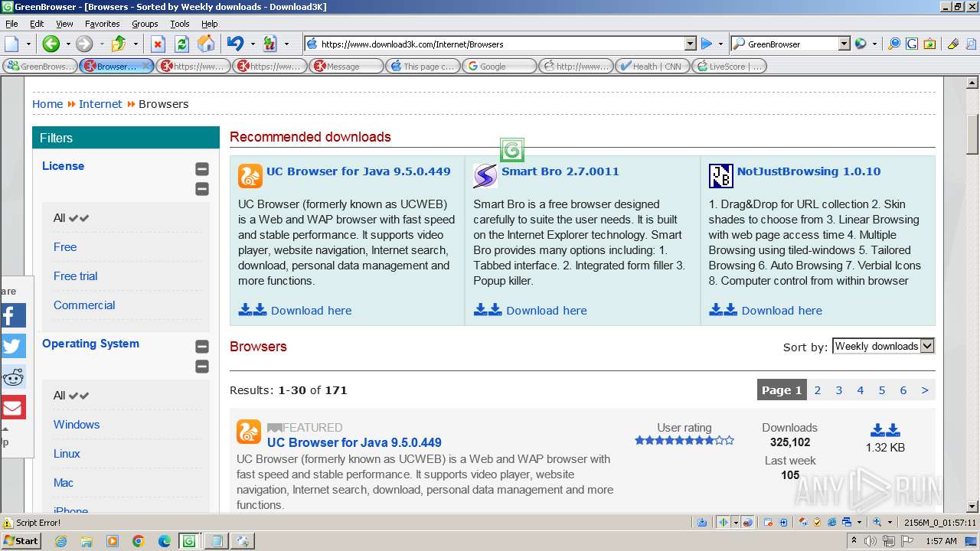Click NotJustBrowsing JB logo icon
This screenshot has height=551, width=980.
pos(720,176)
